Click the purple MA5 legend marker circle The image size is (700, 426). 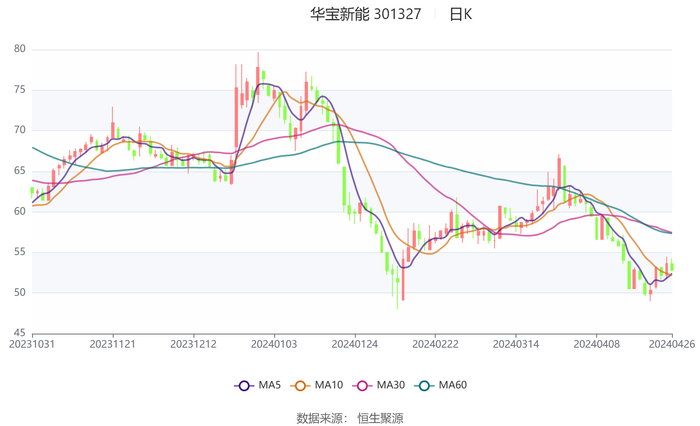tap(242, 385)
